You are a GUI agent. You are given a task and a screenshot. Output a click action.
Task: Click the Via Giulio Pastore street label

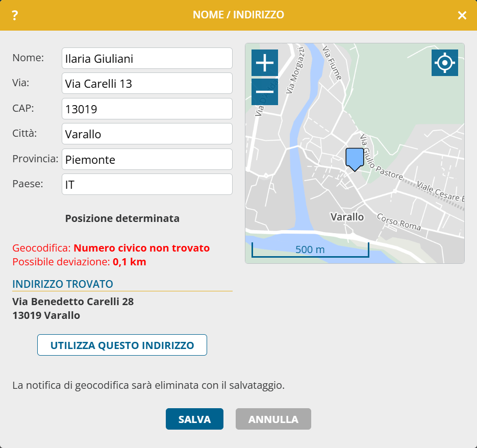click(x=382, y=157)
